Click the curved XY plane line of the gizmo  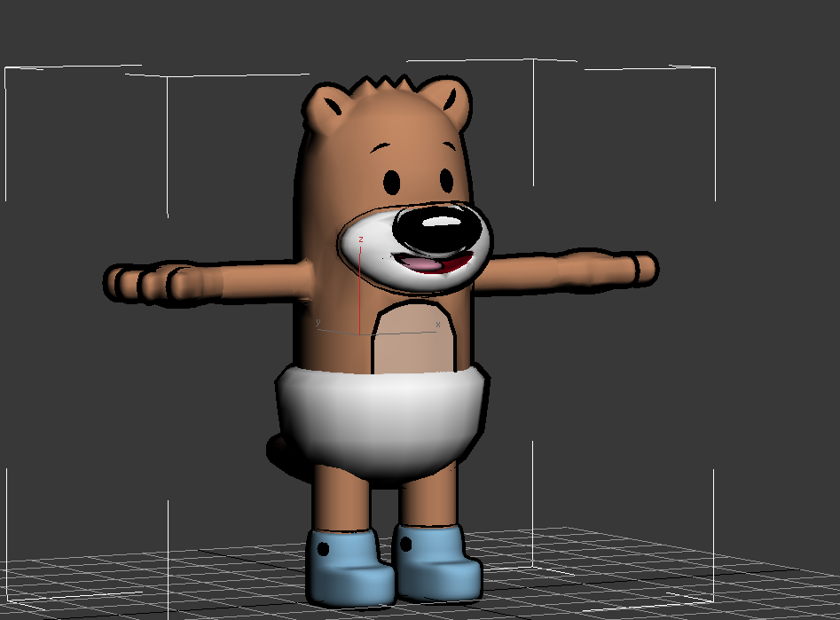390,332
